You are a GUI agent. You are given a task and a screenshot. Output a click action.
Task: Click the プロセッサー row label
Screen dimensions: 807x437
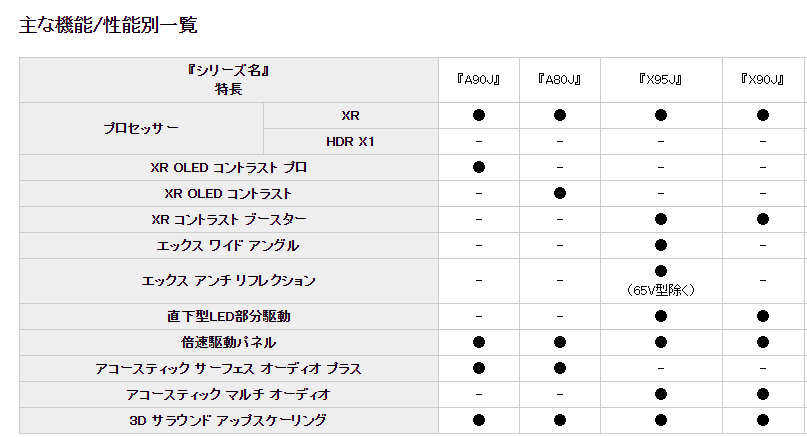point(142,128)
